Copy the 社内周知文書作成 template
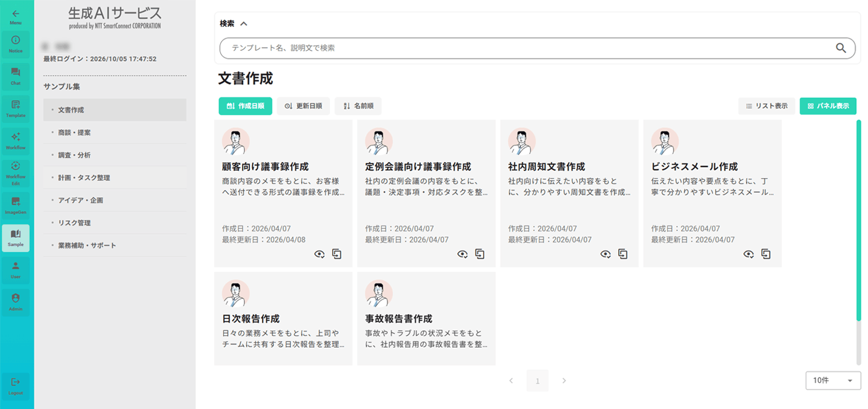The height and width of the screenshot is (409, 868). [x=623, y=254]
